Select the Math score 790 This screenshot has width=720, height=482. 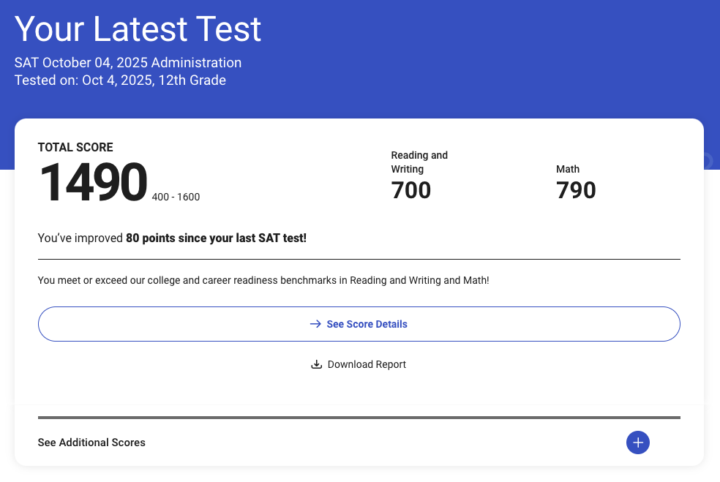tap(576, 189)
